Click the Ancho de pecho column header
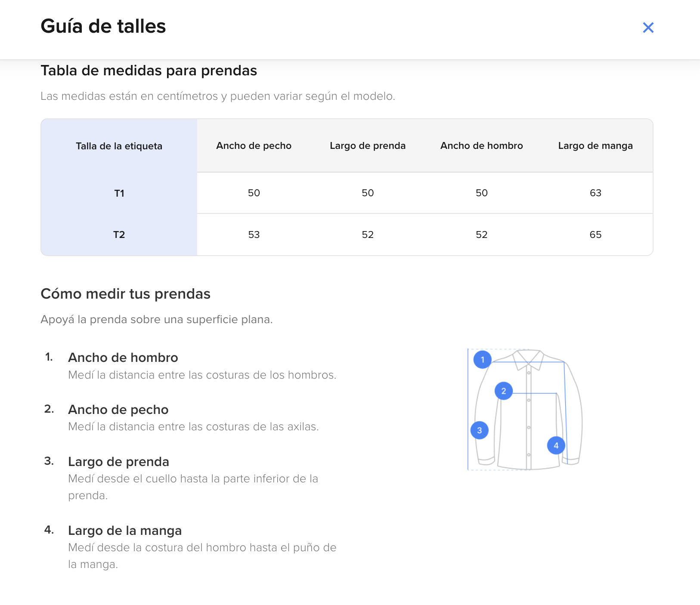 pos(254,146)
